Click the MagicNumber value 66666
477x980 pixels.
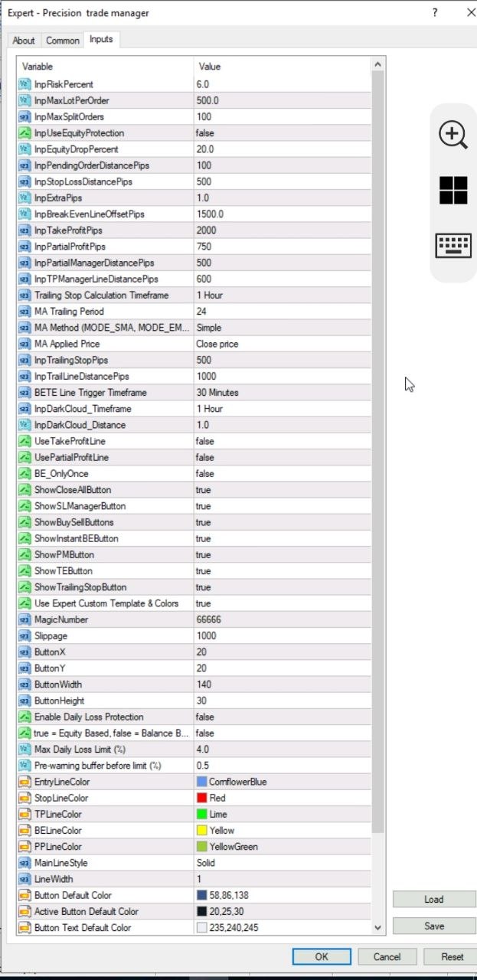point(282,619)
